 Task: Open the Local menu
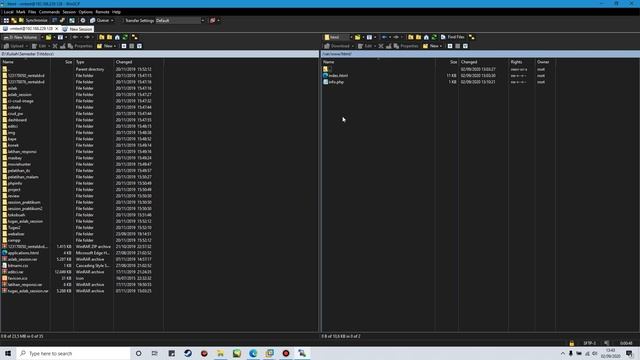tap(8, 12)
